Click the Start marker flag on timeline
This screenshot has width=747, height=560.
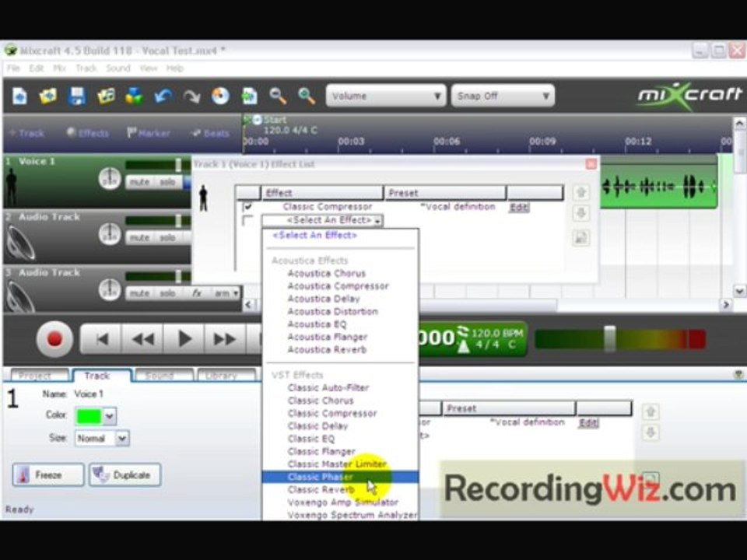tap(247, 120)
